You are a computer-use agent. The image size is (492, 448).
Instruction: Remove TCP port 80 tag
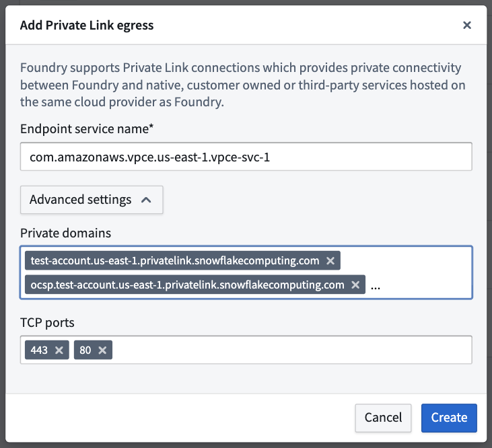pyautogui.click(x=102, y=350)
